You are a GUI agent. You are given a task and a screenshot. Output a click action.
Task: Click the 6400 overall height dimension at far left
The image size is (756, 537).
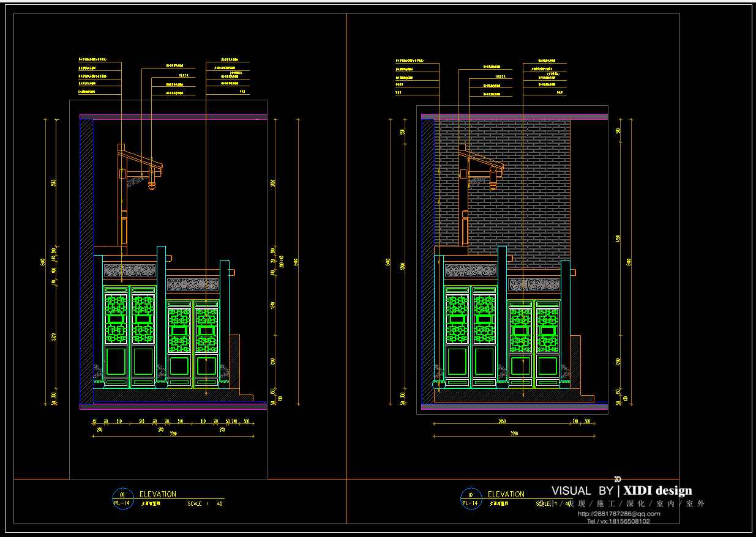(x=43, y=262)
